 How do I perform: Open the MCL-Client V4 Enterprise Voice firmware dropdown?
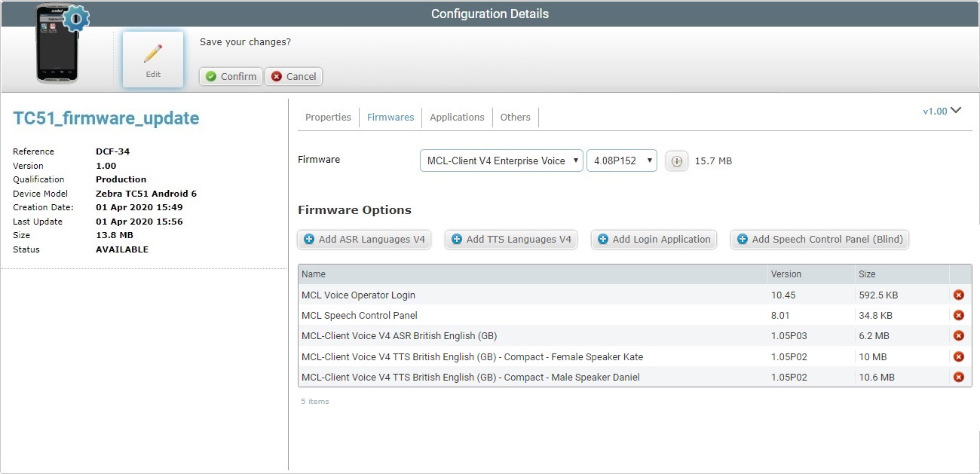pos(500,161)
